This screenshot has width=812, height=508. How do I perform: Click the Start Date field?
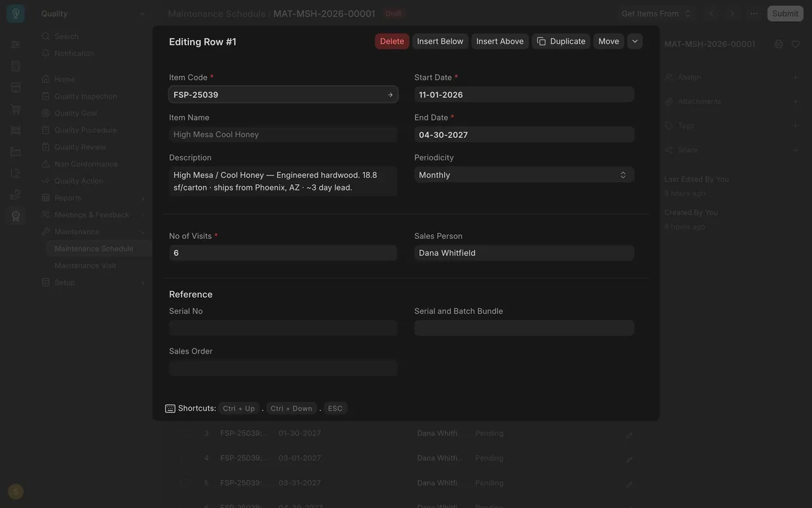[x=524, y=95]
